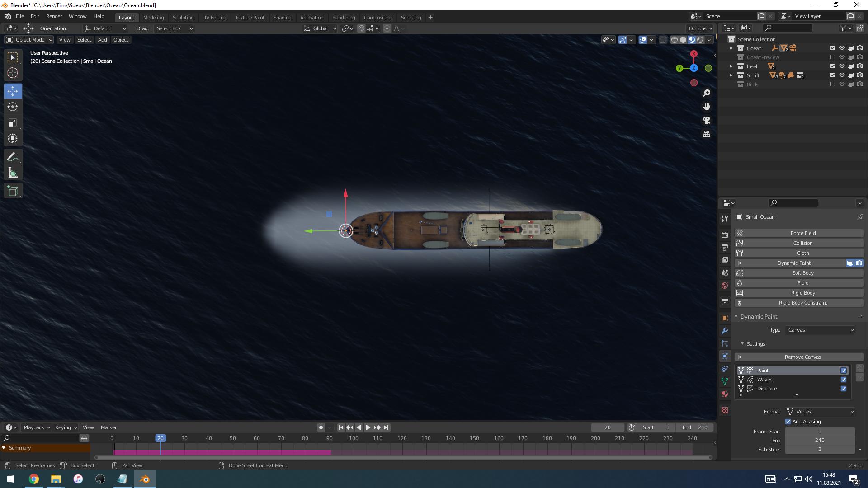The width and height of the screenshot is (868, 488).
Task: Activate the Scale tool
Action: click(x=13, y=122)
